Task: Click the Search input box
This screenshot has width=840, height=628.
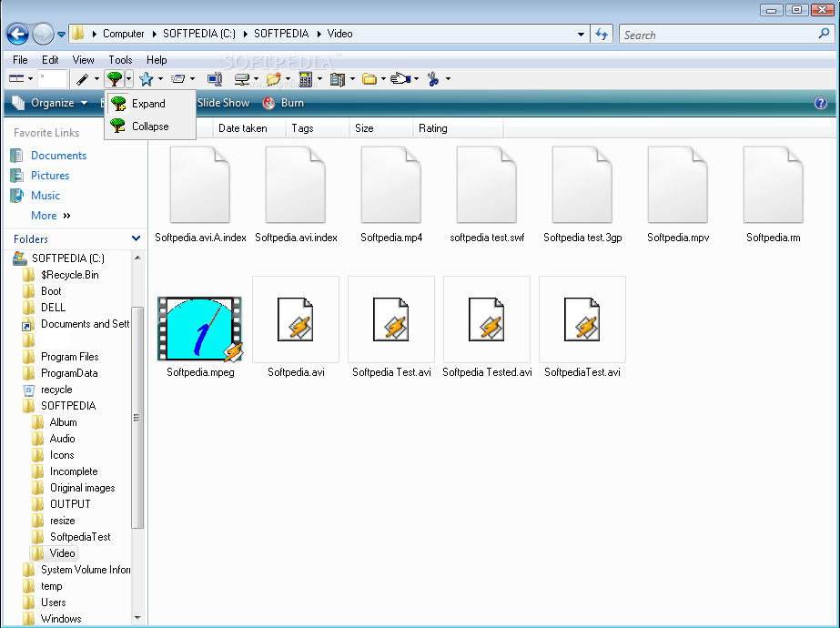Action: coord(718,35)
